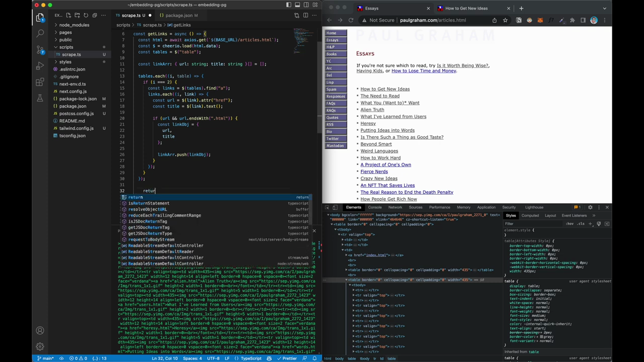Viewport: 644px width, 362px height.
Task: Toggle the :hov element state panel
Action: (570, 224)
